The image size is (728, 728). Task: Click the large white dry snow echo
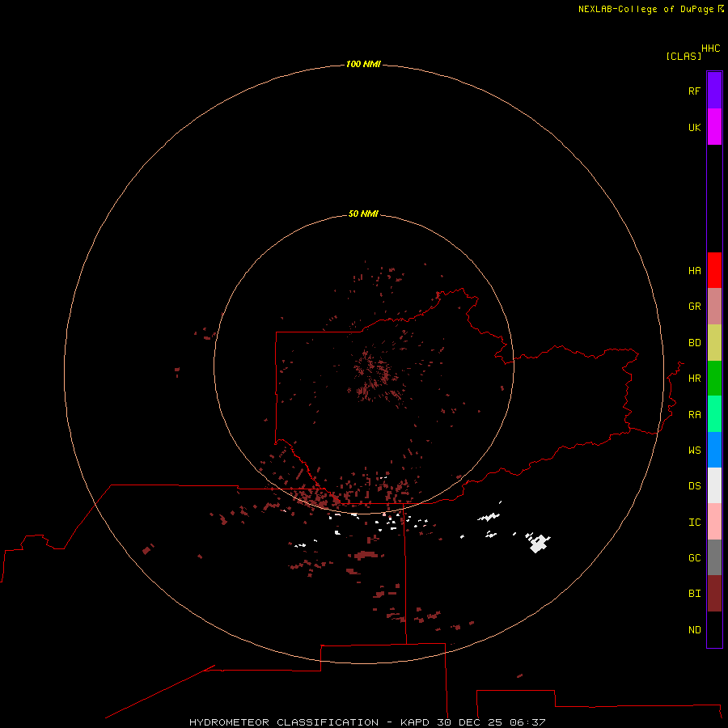[x=539, y=544]
